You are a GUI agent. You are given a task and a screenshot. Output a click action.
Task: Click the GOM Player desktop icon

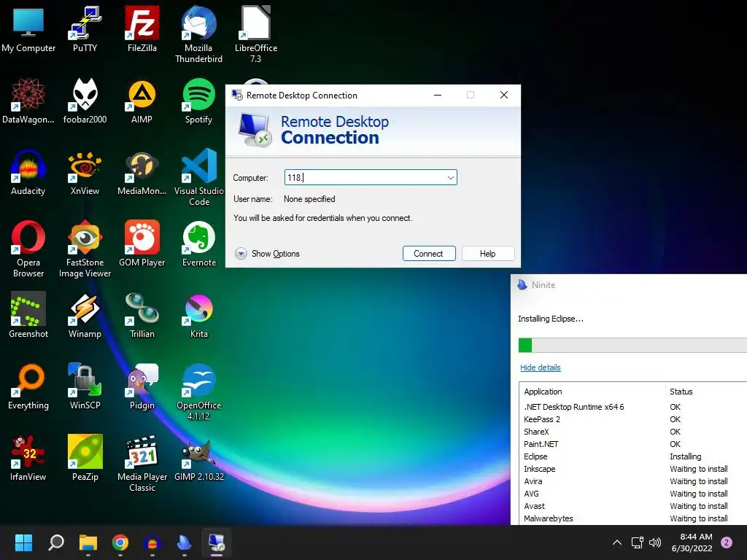coord(142,244)
